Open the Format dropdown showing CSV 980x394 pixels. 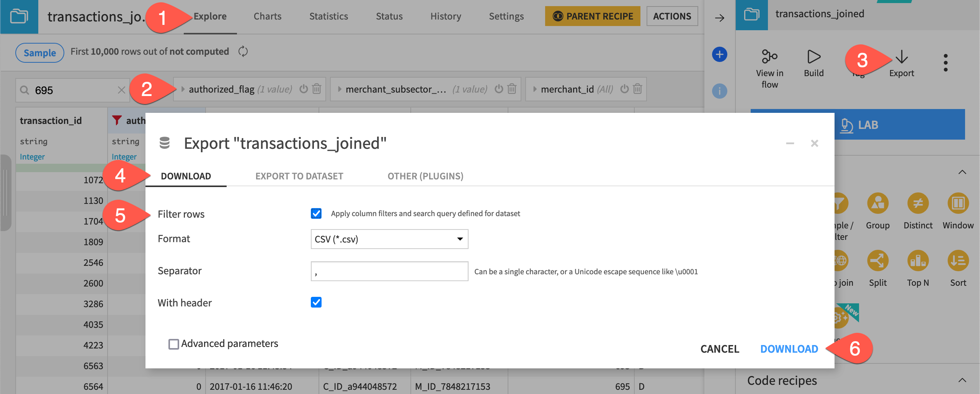[389, 239]
